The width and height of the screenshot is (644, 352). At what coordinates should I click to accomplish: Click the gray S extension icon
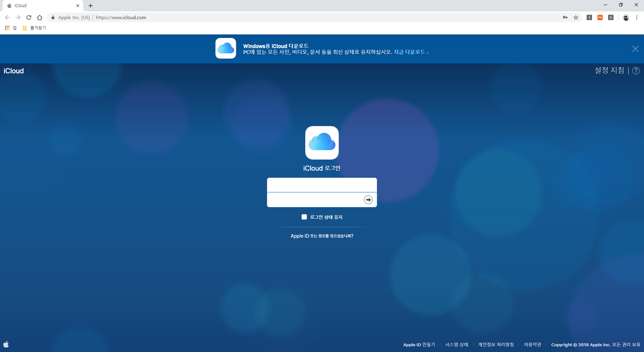pos(611,17)
